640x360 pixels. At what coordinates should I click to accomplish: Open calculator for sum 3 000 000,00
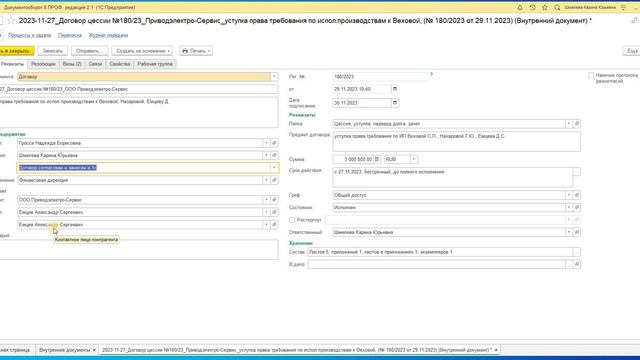click(x=377, y=159)
